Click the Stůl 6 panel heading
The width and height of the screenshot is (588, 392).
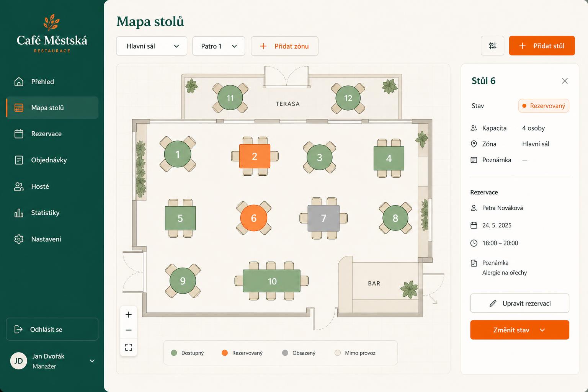(483, 81)
